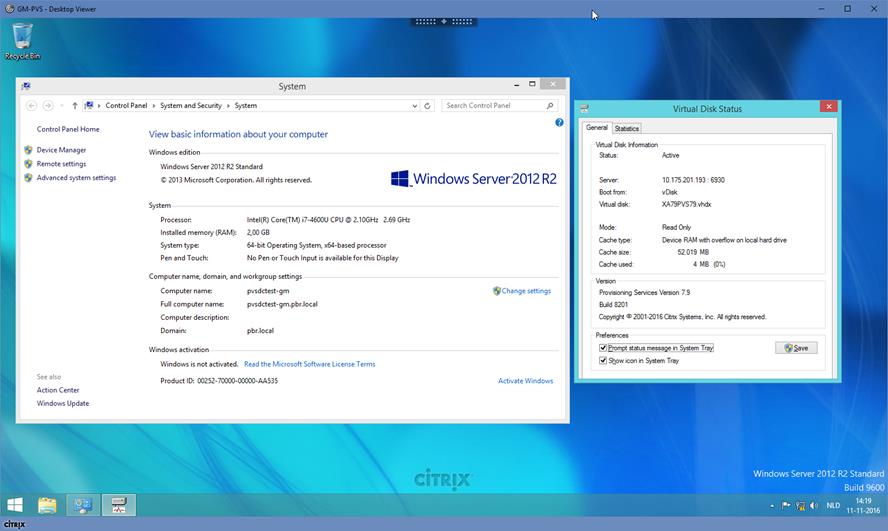888x531 pixels.
Task: Open Device Manager link
Action: 61,150
